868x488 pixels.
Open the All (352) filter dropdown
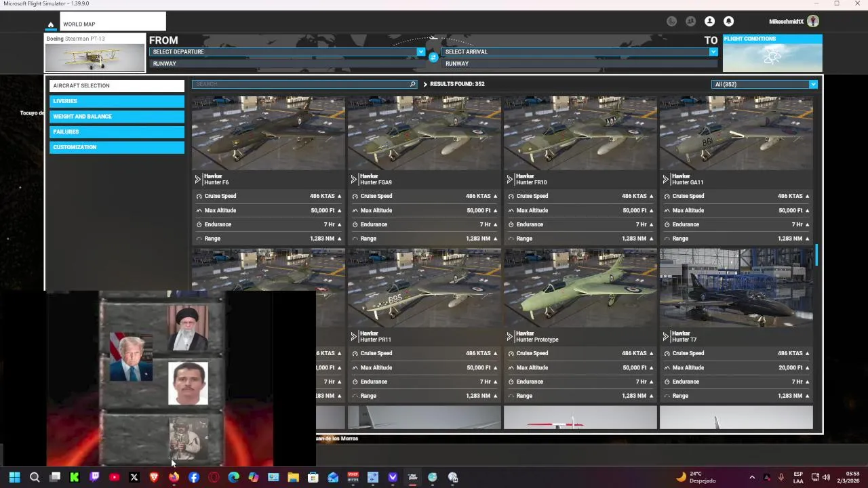click(x=764, y=84)
